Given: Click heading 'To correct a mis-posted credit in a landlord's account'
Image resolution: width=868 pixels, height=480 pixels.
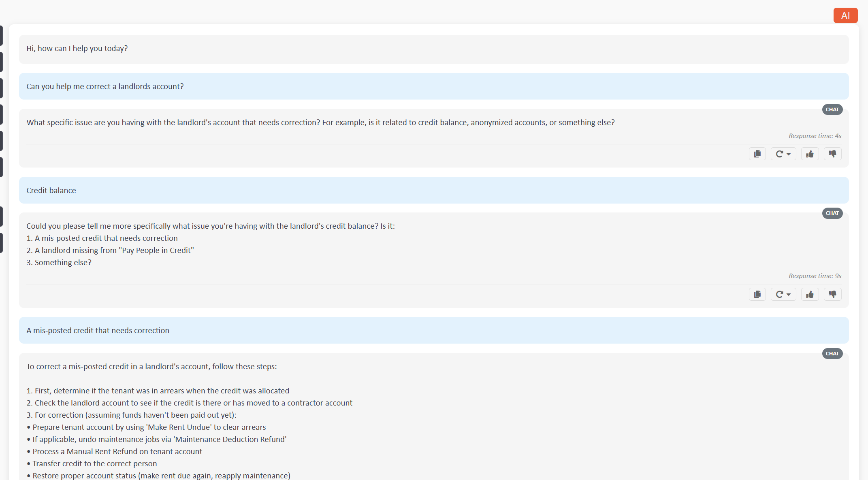Looking at the screenshot, I should pyautogui.click(x=152, y=367).
